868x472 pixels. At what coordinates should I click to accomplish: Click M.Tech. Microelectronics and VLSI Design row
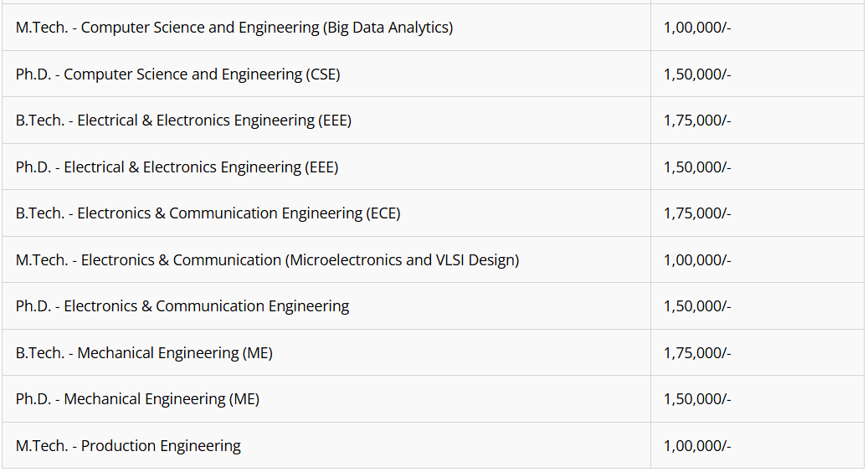pos(267,260)
